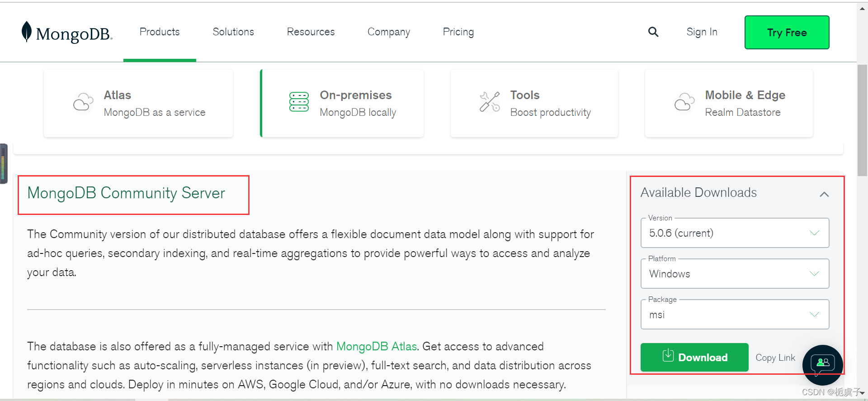Select the On-premises MongoDB locally card
The height and width of the screenshot is (401, 868).
342,103
